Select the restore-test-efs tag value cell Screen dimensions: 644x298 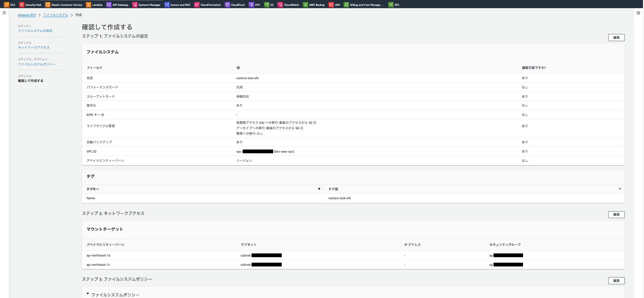click(340, 198)
